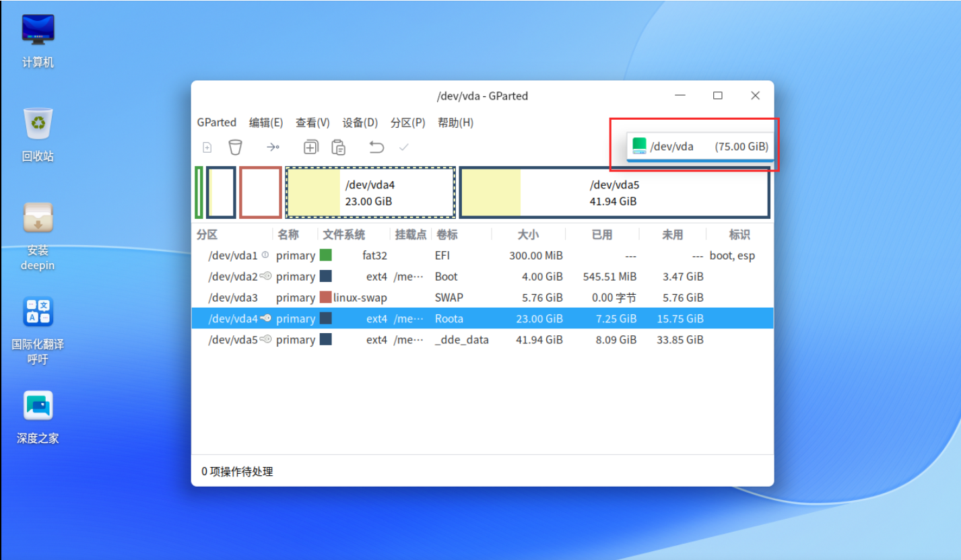Viewport: 961px width, 560px height.
Task: Click the Copy partition icon
Action: [310, 147]
